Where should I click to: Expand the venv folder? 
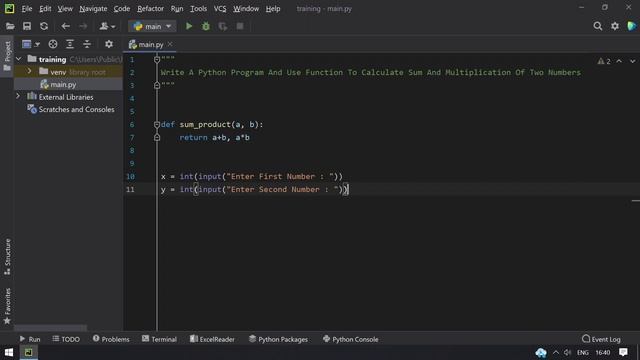[29, 71]
